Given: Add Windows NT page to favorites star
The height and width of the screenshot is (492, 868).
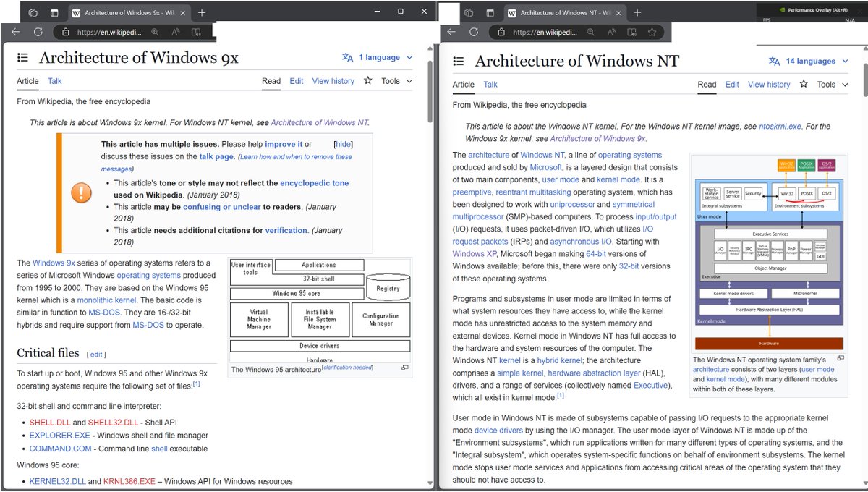Looking at the screenshot, I should tap(653, 32).
